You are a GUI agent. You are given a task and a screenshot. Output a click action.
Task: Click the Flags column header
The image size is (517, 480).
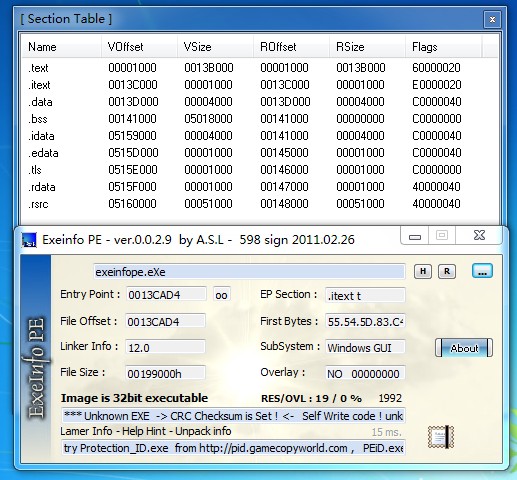pos(443,47)
